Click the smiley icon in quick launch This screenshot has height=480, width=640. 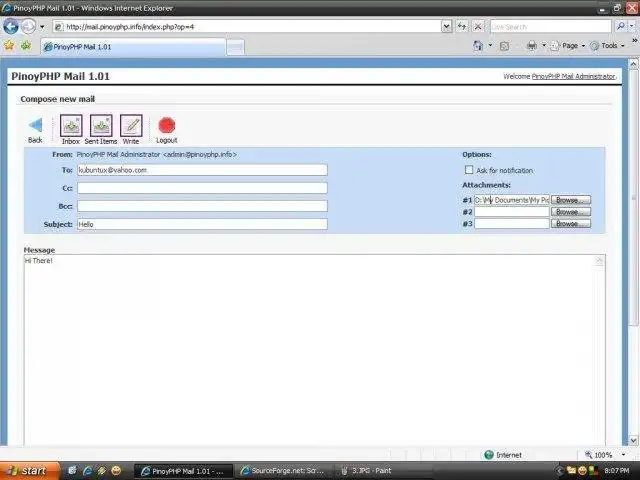tap(116, 471)
